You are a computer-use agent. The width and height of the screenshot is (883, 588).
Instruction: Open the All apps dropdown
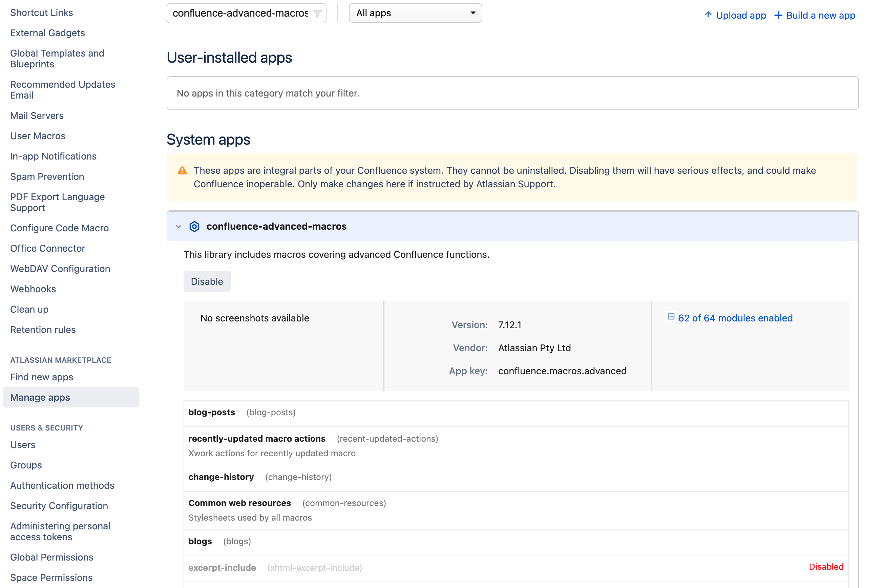(x=415, y=13)
